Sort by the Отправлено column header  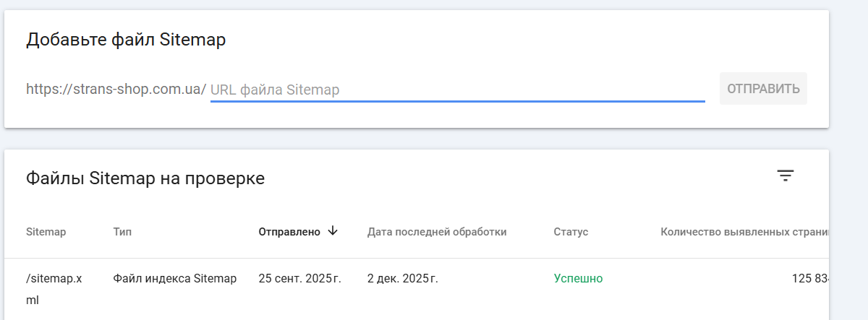coord(289,232)
